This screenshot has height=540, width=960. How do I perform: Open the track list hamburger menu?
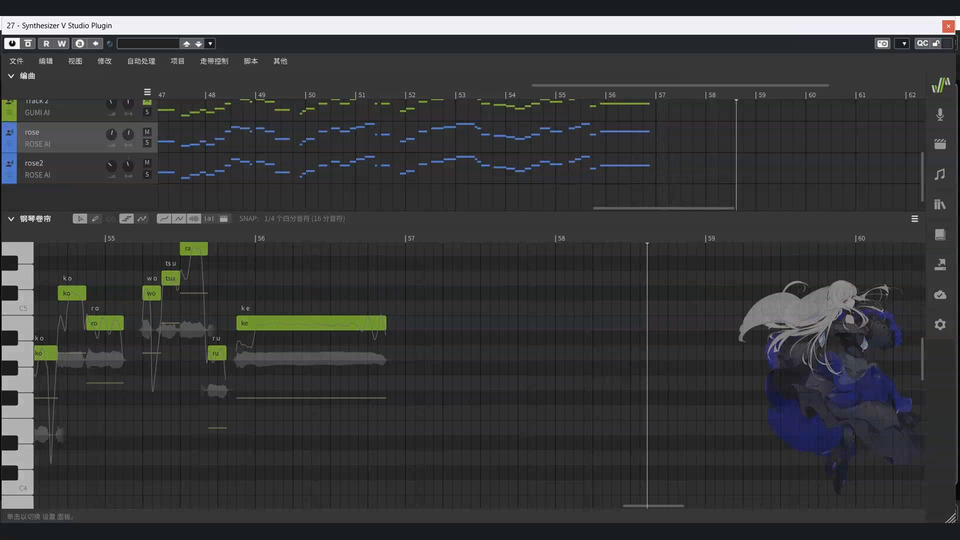click(147, 92)
